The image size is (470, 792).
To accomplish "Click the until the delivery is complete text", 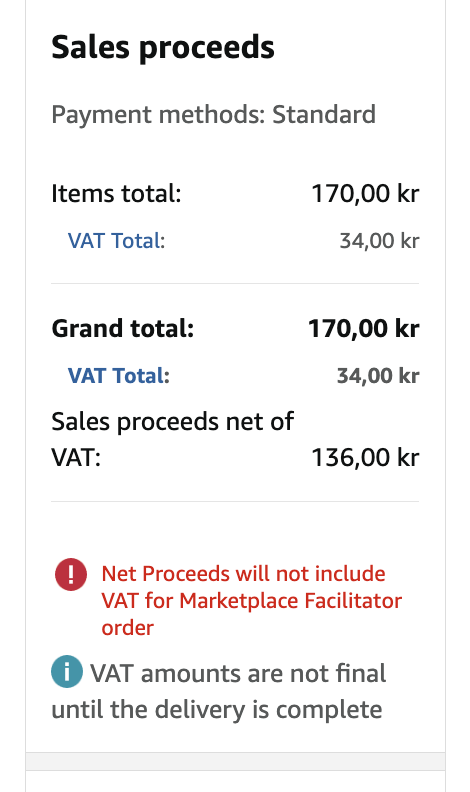I will click(217, 710).
